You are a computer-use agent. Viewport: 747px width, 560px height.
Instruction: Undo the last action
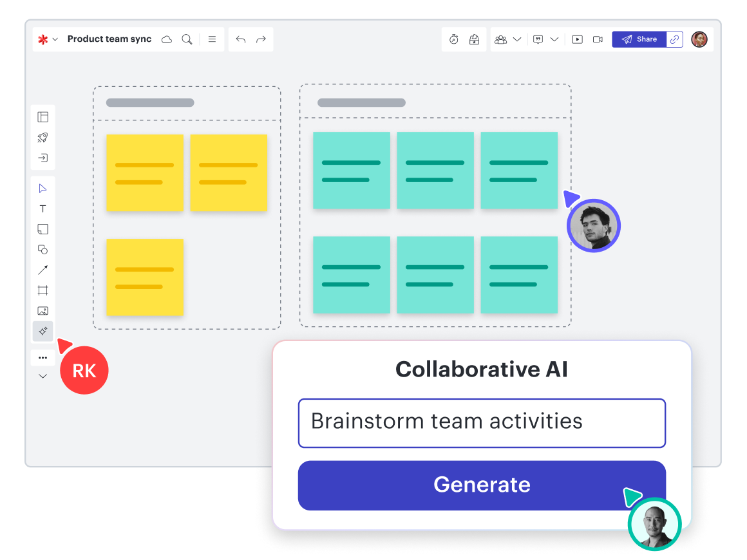[241, 39]
